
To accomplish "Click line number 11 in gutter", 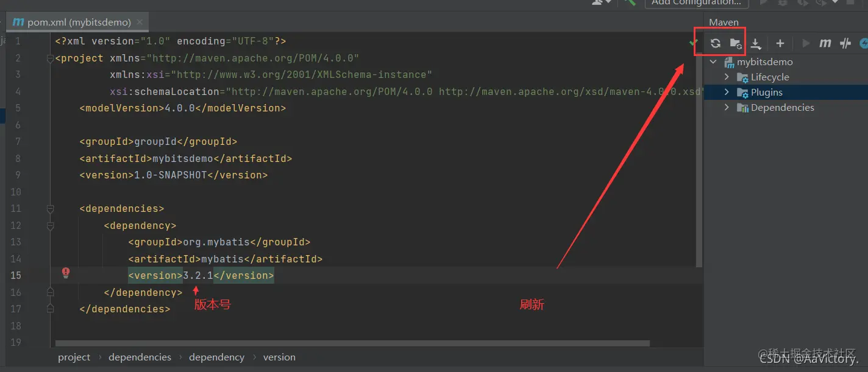I will coord(15,208).
